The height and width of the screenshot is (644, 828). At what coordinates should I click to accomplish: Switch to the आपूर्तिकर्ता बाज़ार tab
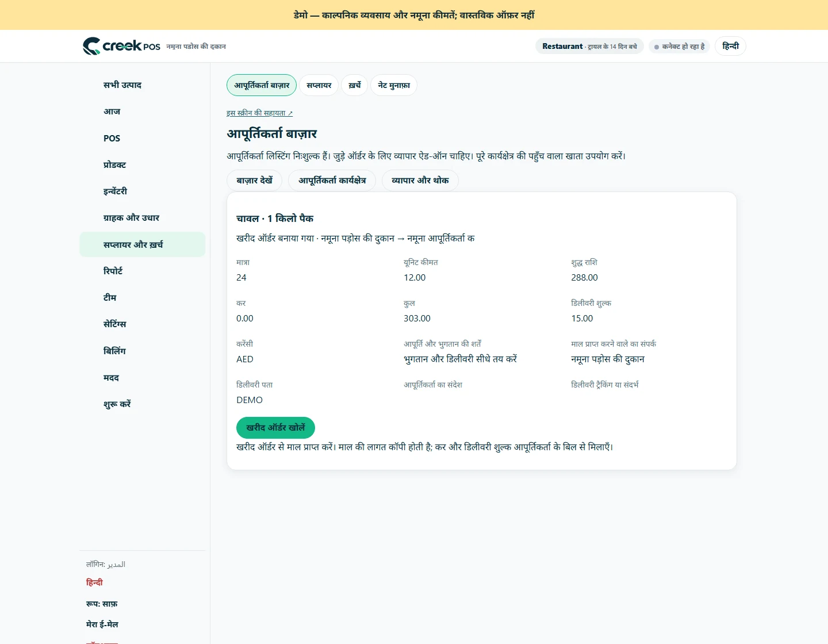[x=262, y=85]
